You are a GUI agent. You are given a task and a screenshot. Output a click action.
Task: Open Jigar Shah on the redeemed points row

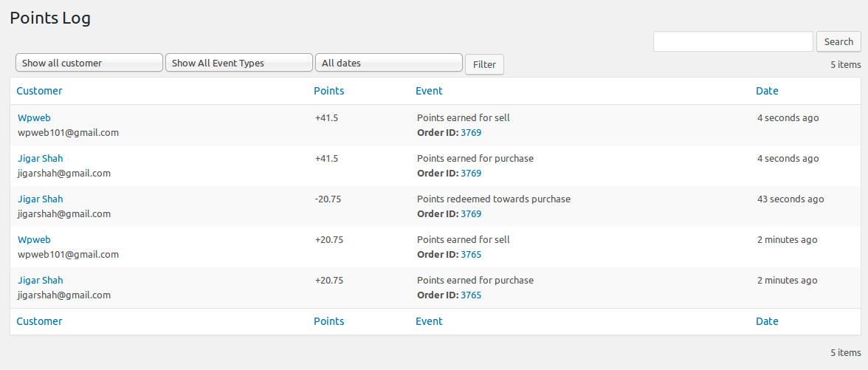coord(40,199)
